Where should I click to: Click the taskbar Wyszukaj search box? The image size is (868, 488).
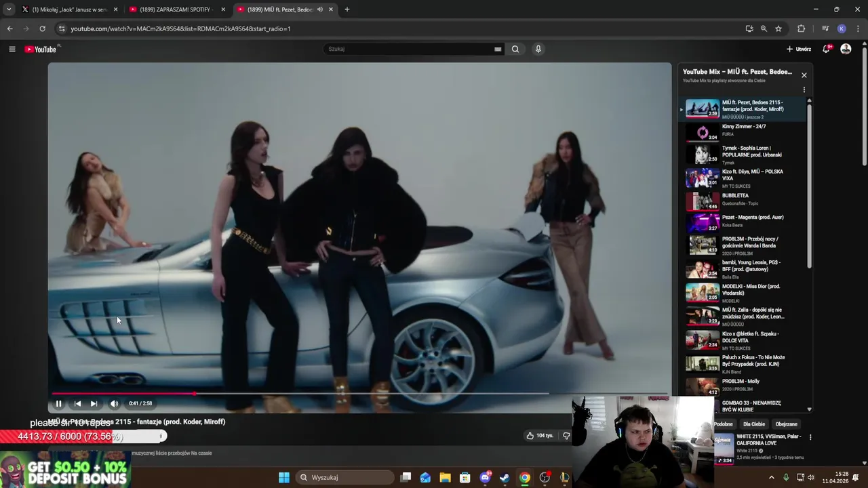tap(345, 477)
